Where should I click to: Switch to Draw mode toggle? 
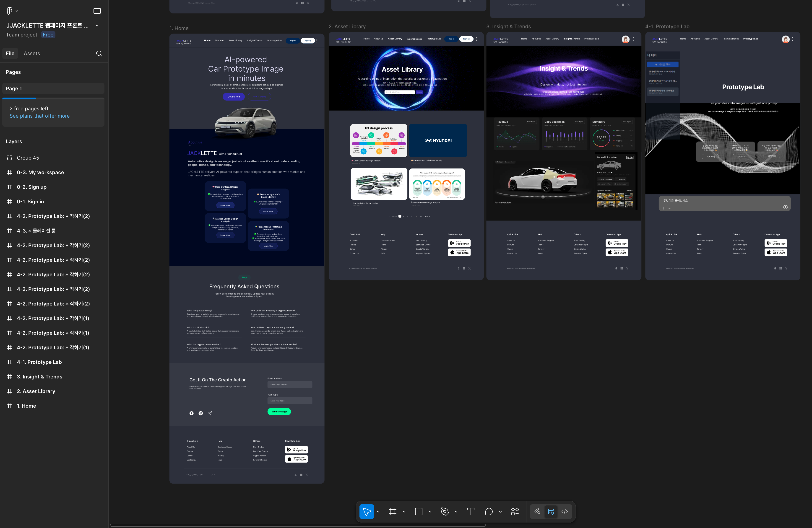[537, 512]
